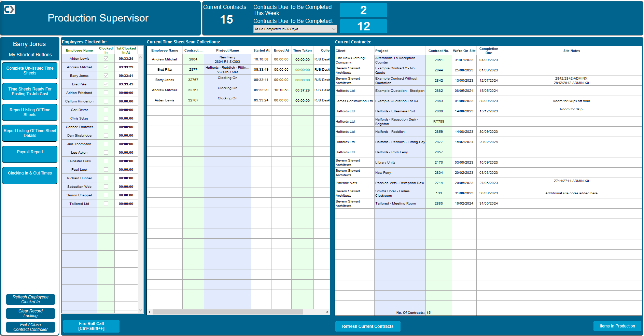Screen dimensions: 644x336
Task: Tick the Clocked In checkbox for Aiden Lewis
Action: pyautogui.click(x=106, y=59)
